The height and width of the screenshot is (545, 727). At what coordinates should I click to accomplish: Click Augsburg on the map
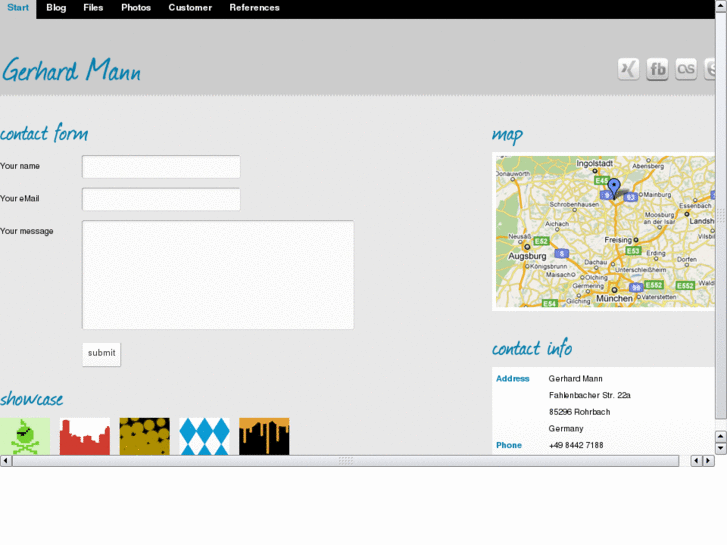[527, 256]
